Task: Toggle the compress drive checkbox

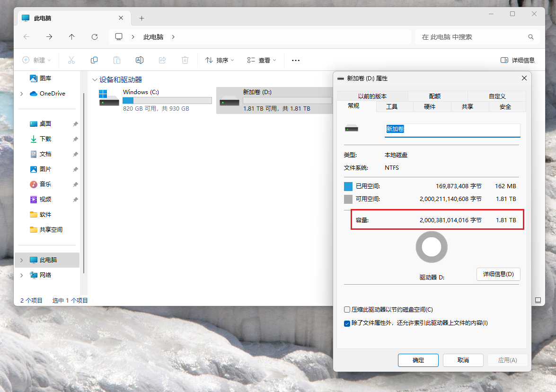Action: [x=347, y=309]
